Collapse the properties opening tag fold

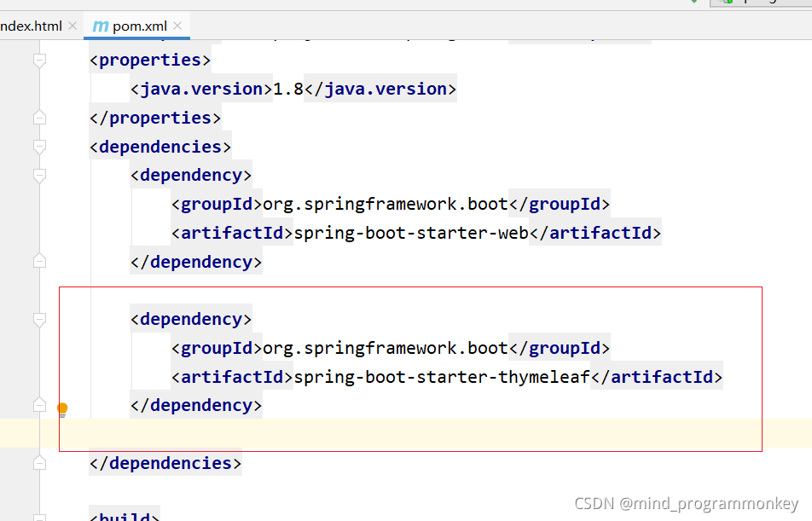(x=39, y=61)
